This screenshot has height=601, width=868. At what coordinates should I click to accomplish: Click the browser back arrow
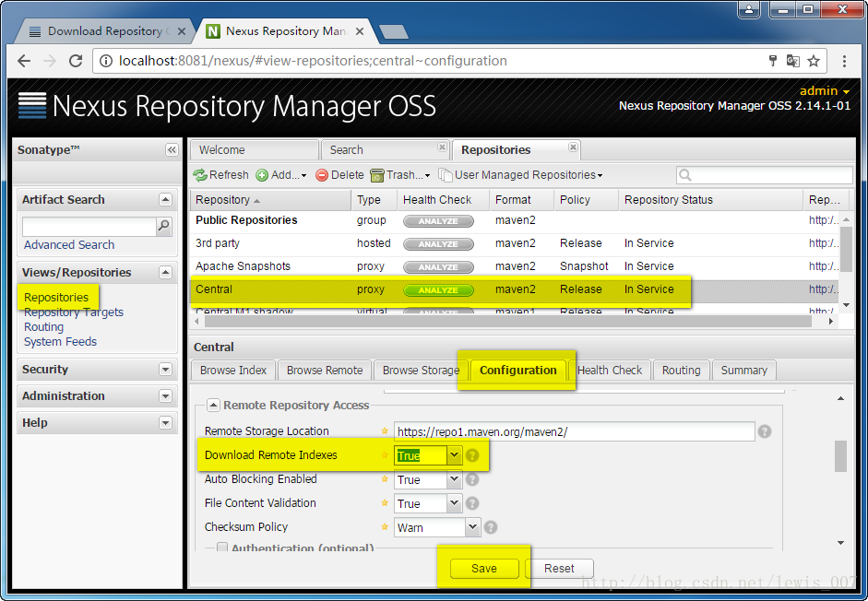pyautogui.click(x=24, y=61)
